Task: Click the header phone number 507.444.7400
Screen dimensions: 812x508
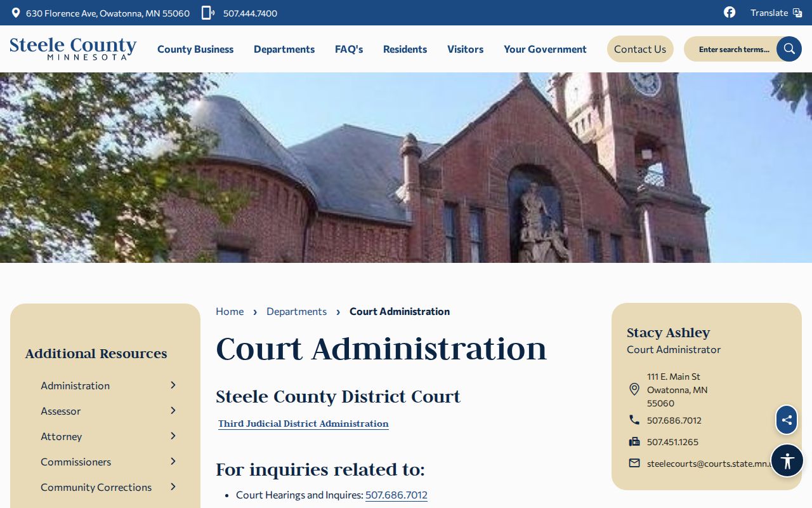Action: [x=250, y=13]
